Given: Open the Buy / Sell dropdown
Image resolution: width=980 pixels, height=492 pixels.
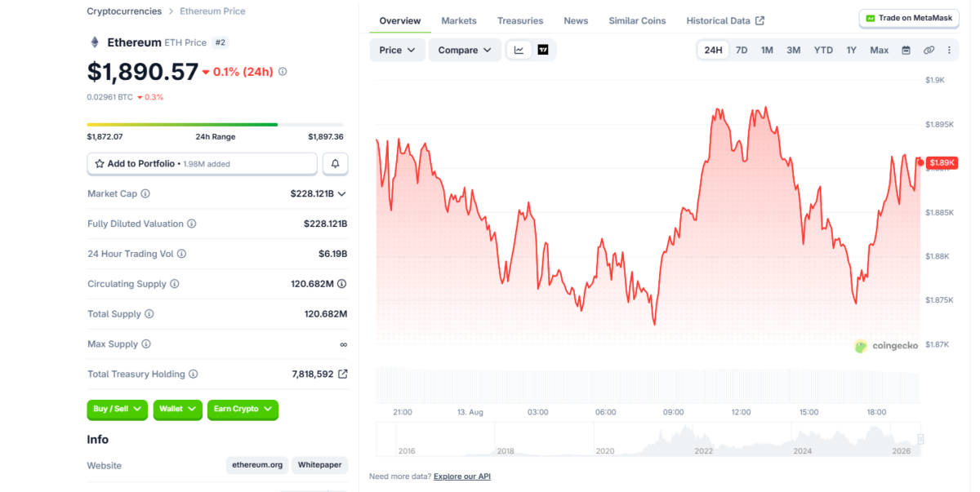Looking at the screenshot, I should click(118, 410).
